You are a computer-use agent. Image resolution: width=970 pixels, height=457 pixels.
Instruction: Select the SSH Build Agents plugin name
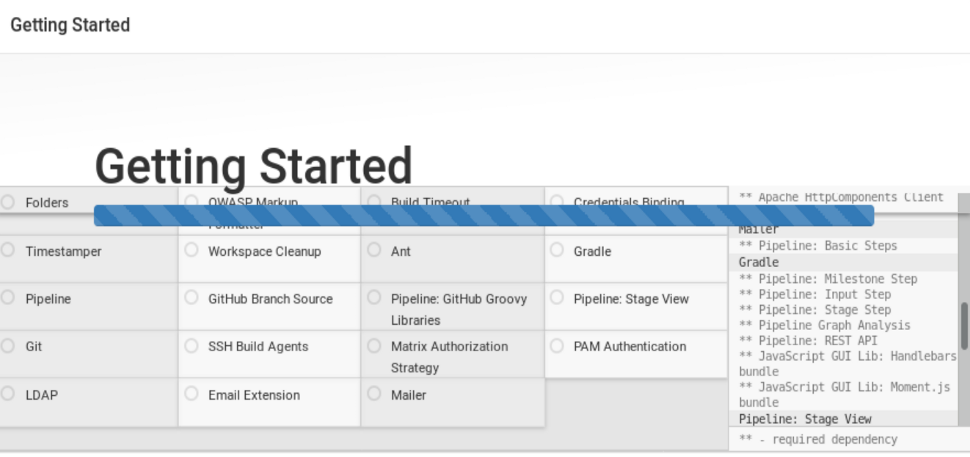pos(258,347)
